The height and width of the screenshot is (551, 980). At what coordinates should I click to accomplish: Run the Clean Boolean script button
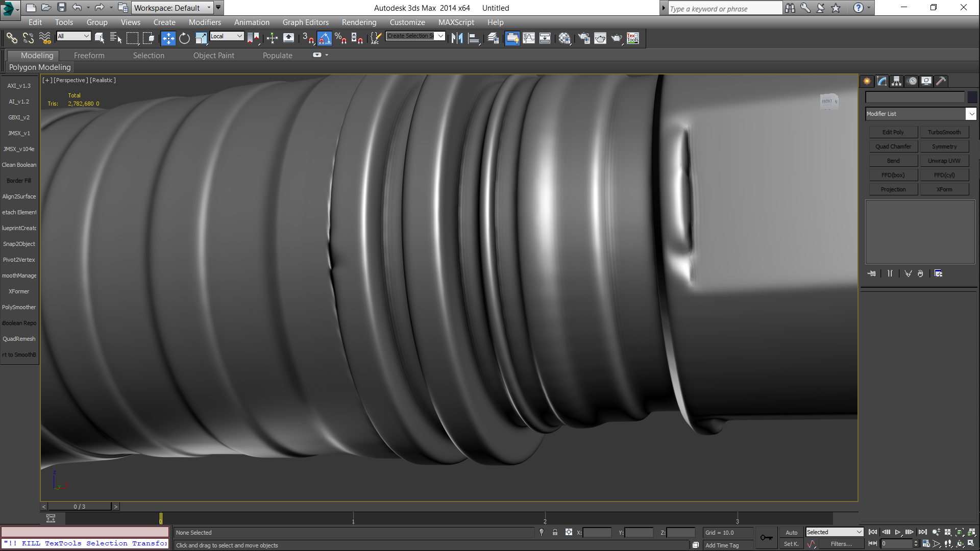tap(19, 165)
